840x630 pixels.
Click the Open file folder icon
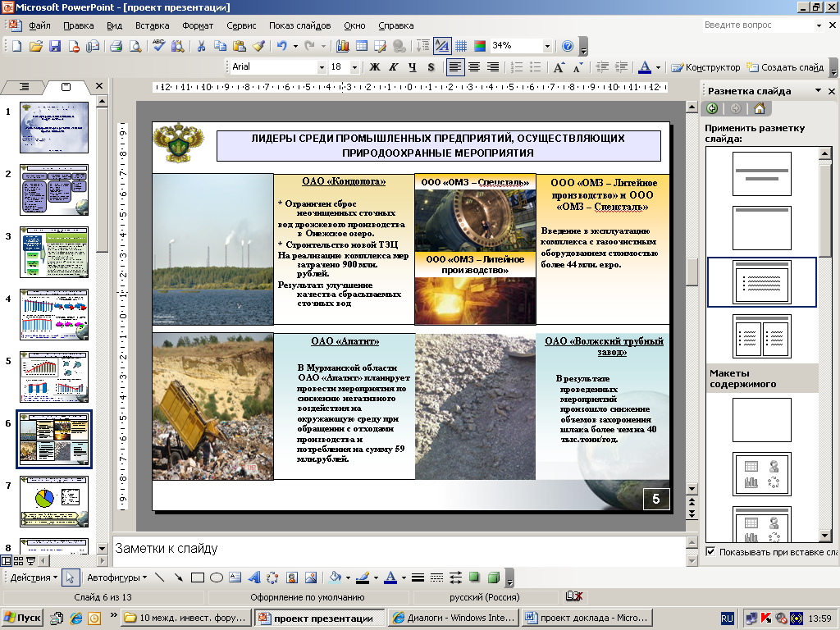(x=36, y=46)
